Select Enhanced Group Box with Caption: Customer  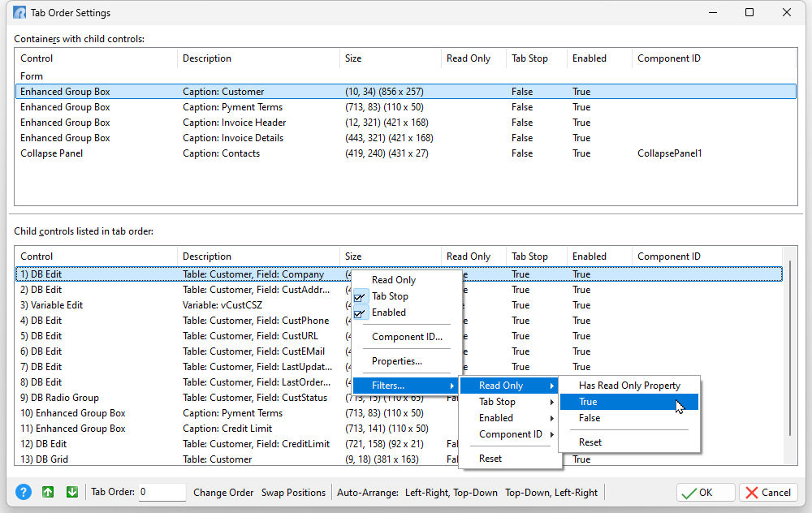[x=406, y=92]
